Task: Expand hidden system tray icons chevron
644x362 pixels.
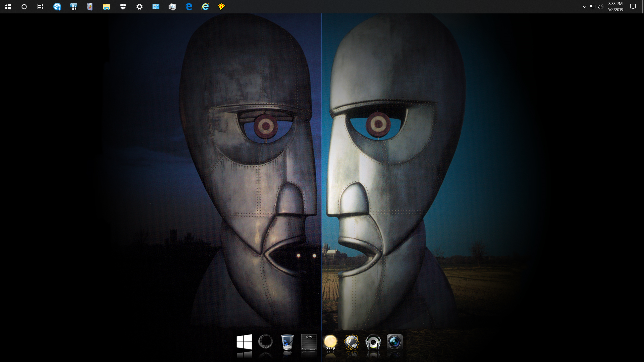Action: pos(584,7)
